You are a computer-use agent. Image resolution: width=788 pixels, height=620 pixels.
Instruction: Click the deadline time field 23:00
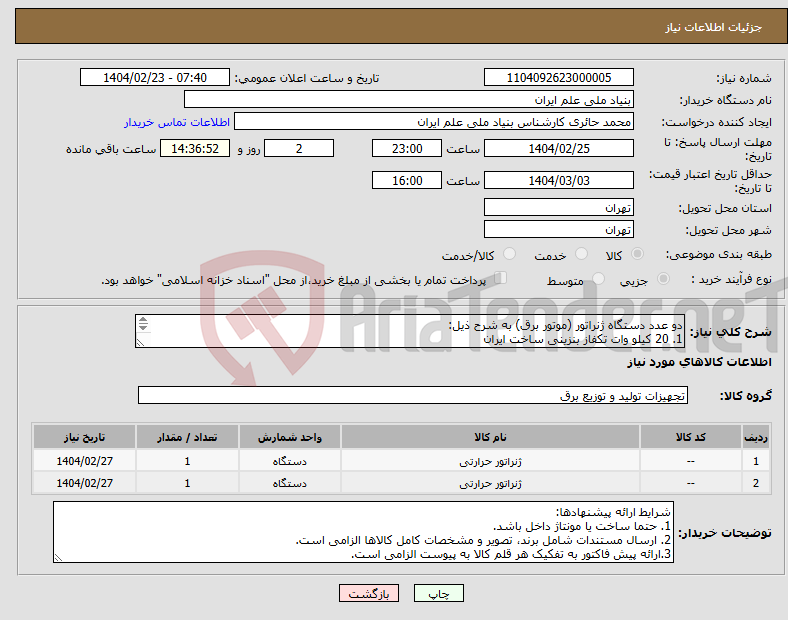pos(407,149)
